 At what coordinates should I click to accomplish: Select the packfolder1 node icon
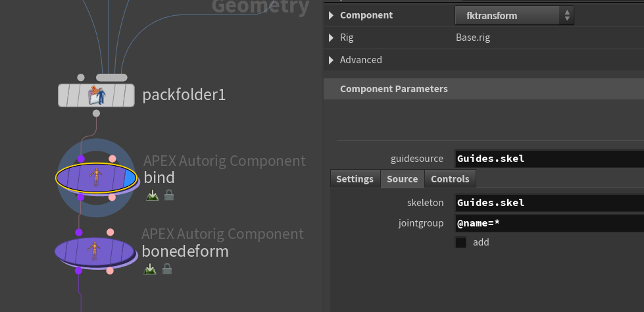click(97, 95)
